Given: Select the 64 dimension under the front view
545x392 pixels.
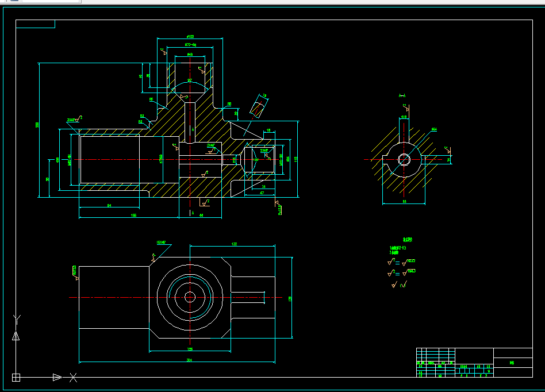Looking at the screenshot, I should [x=201, y=216].
